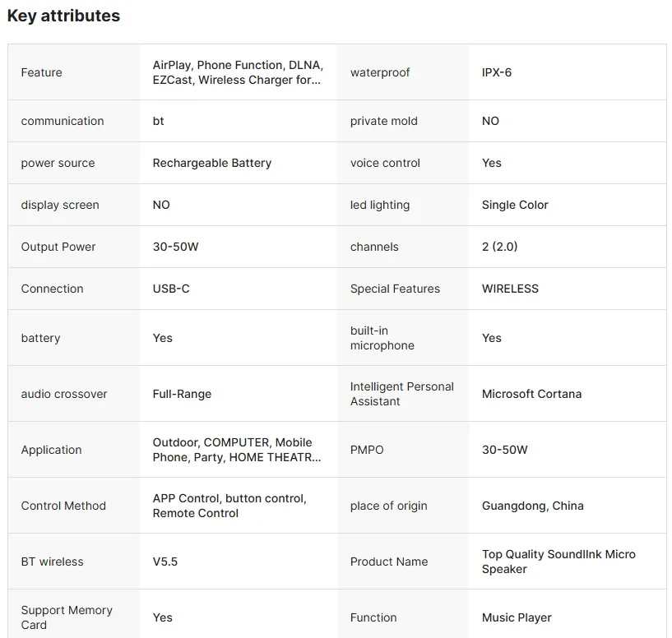Click the truncated Application value starting with Outdoor
This screenshot has height=638, width=672.
point(237,450)
